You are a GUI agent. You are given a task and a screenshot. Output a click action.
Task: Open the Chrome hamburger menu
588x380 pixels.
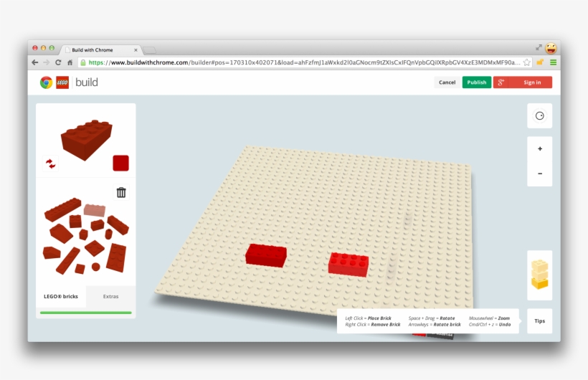click(x=553, y=62)
